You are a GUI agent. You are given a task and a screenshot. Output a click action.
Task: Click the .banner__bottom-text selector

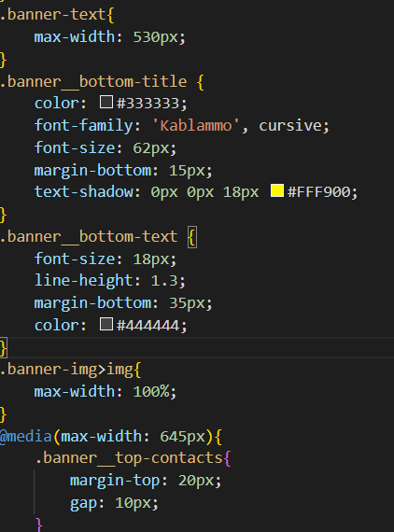89,236
